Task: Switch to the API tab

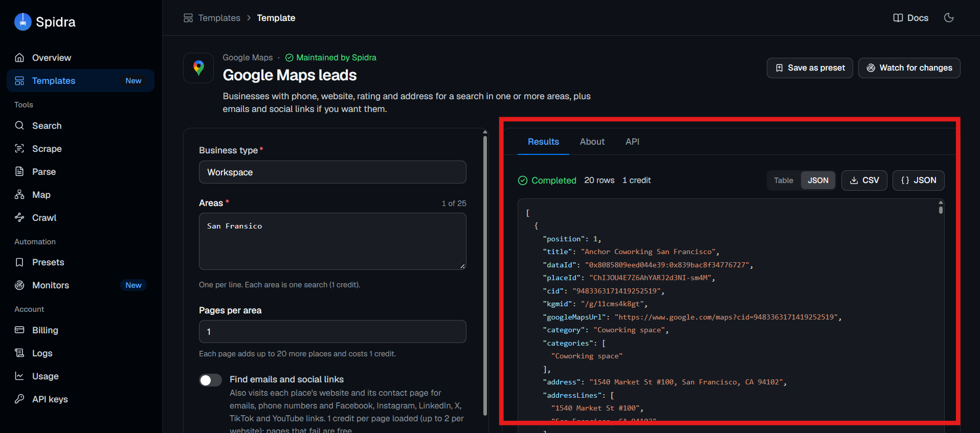Action: click(x=632, y=142)
